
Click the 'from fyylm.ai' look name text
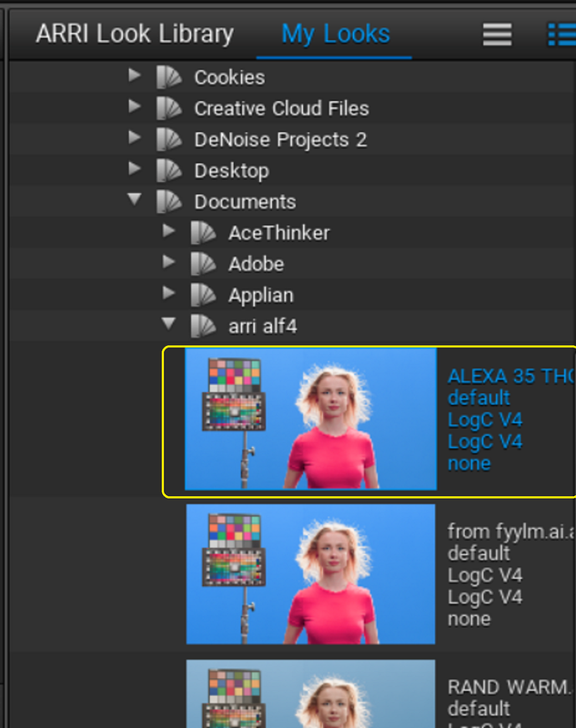pos(511,532)
